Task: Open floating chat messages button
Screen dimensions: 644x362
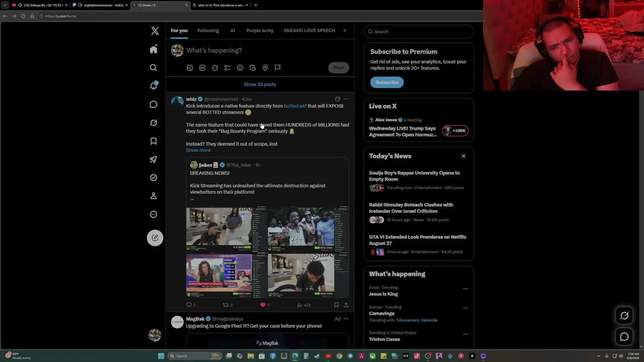Action: [x=624, y=337]
